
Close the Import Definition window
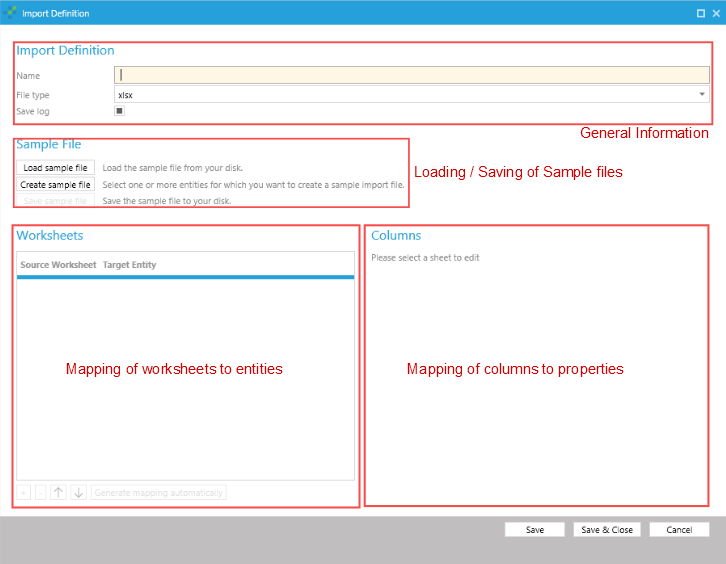(x=716, y=13)
